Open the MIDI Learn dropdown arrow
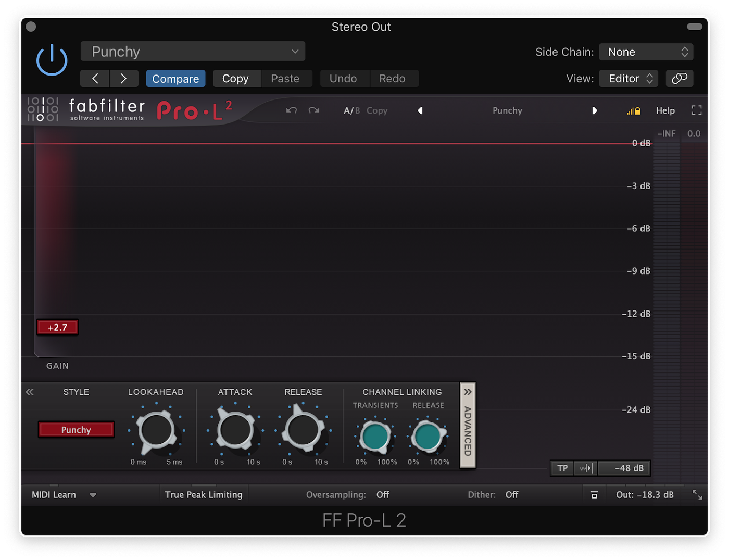This screenshot has height=560, width=729. point(93,495)
